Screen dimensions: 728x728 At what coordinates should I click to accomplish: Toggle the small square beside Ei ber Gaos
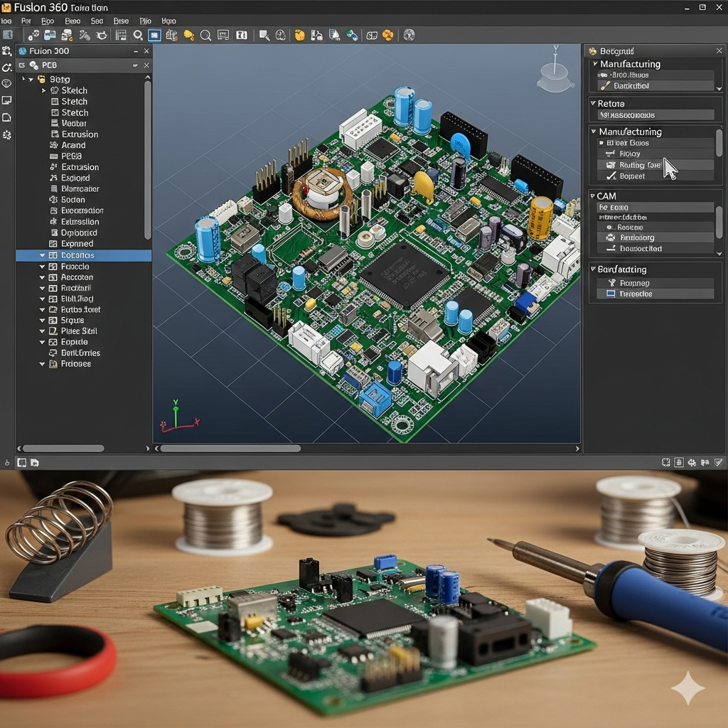coord(601,144)
